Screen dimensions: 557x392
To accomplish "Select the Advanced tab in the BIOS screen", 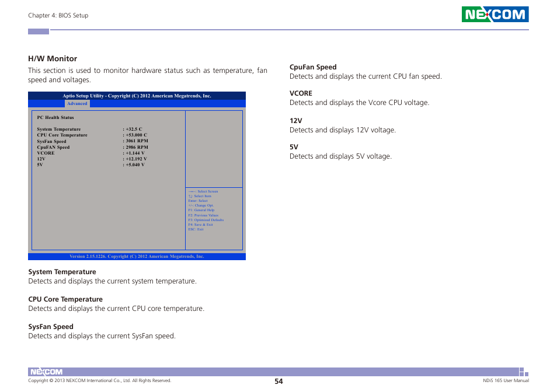I will (77, 104).
